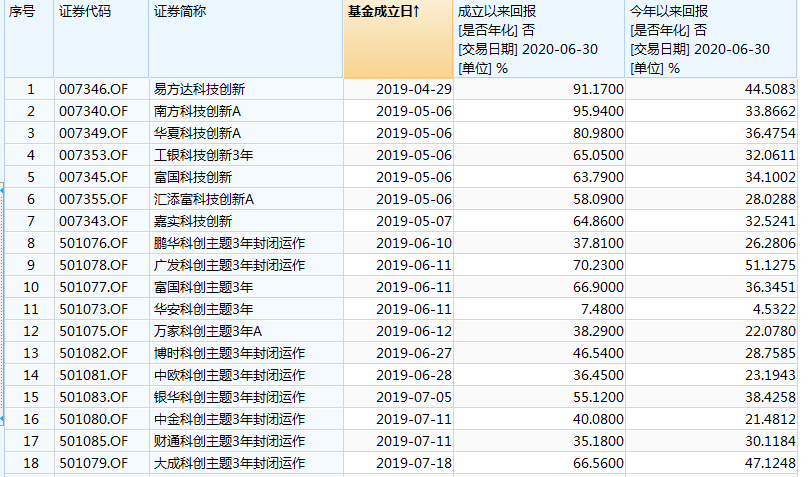
Task: Click code cell 501078.OF
Action: tap(93, 265)
